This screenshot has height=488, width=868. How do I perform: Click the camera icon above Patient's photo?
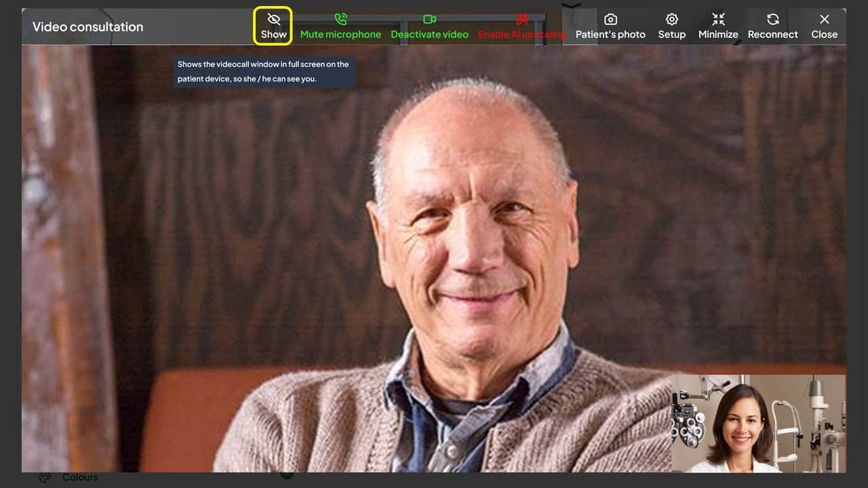click(x=610, y=19)
